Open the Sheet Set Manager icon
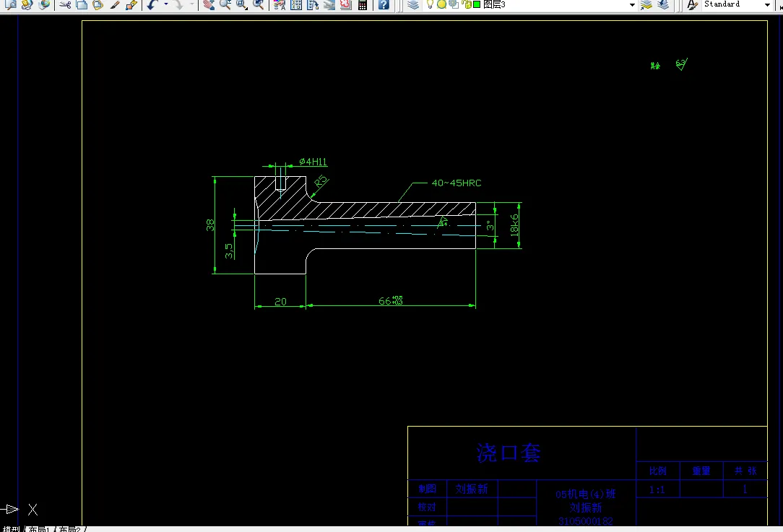This screenshot has height=532, width=783. [329, 5]
